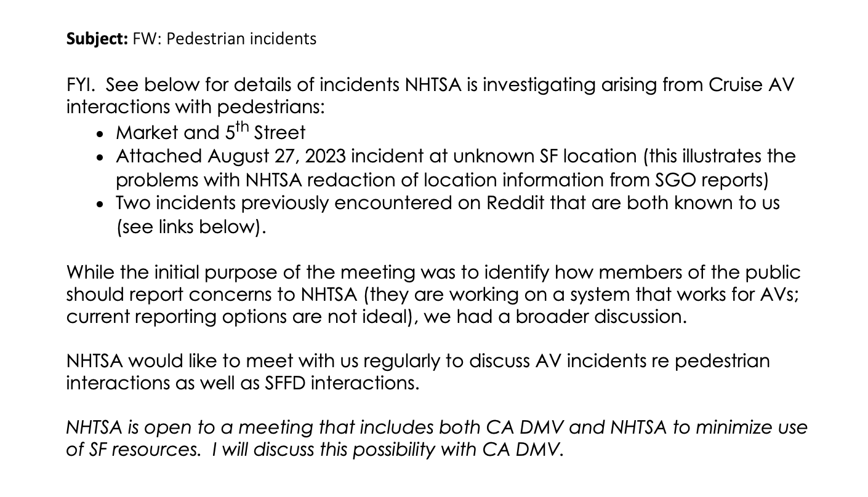Click the "(see links below)." text
The height and width of the screenshot is (497, 868).
191,226
